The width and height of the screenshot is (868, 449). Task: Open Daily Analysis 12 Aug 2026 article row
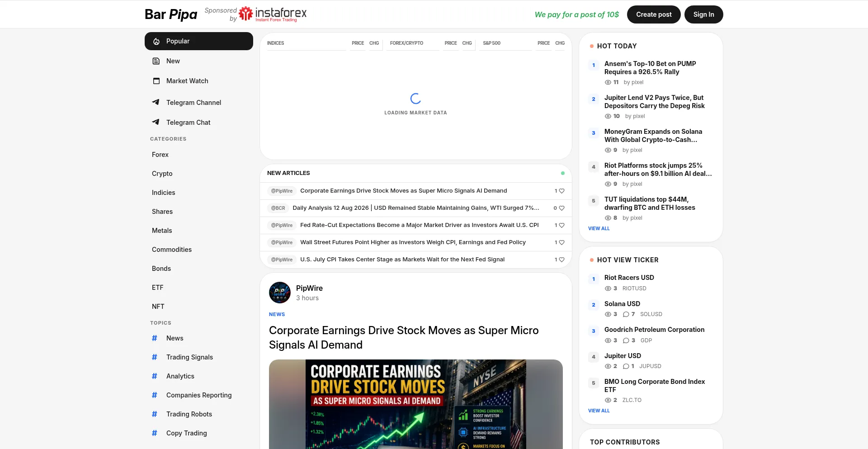point(416,208)
